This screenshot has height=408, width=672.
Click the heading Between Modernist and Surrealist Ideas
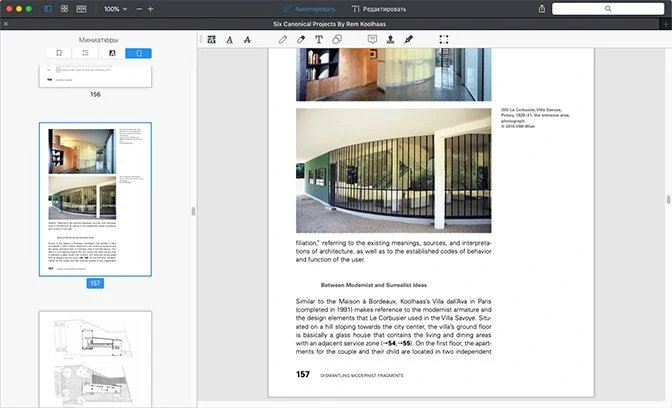(374, 285)
